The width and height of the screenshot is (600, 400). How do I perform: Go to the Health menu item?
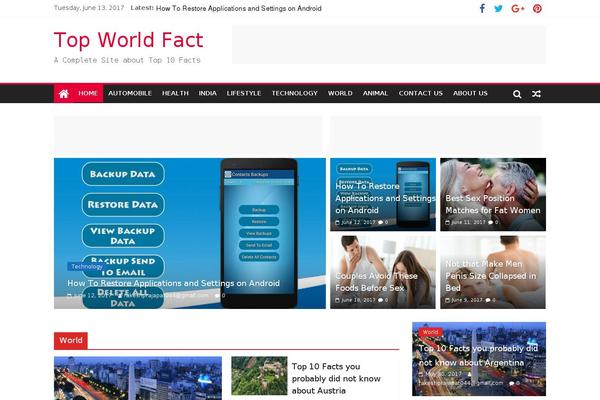[175, 93]
